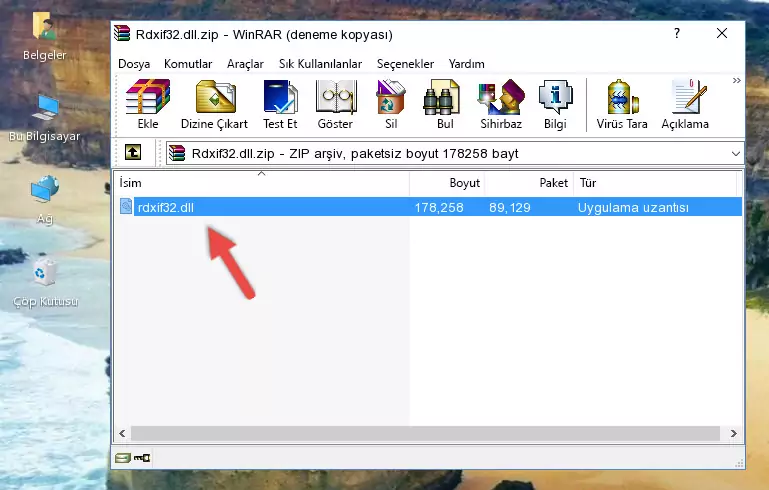Screen dimensions: 769x490
Task: Open the Bul (Find) binoculars tool
Action: point(445,104)
